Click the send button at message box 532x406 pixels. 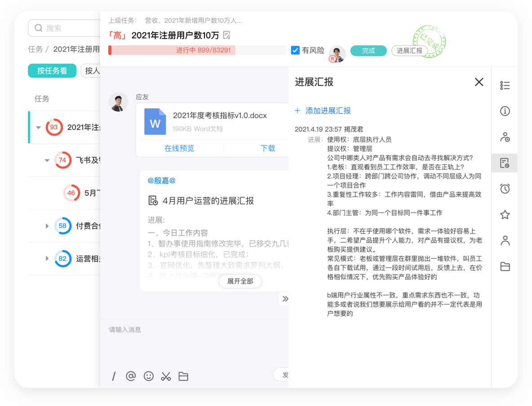point(281,375)
